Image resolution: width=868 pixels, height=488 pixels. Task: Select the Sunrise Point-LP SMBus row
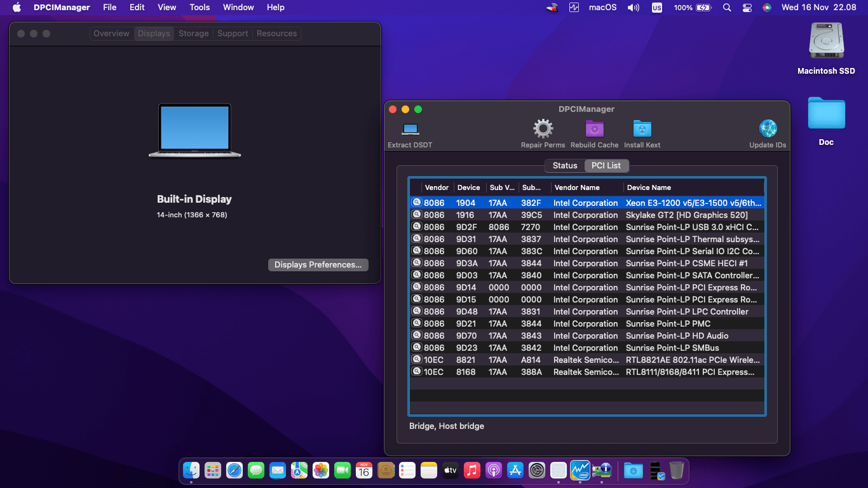587,348
